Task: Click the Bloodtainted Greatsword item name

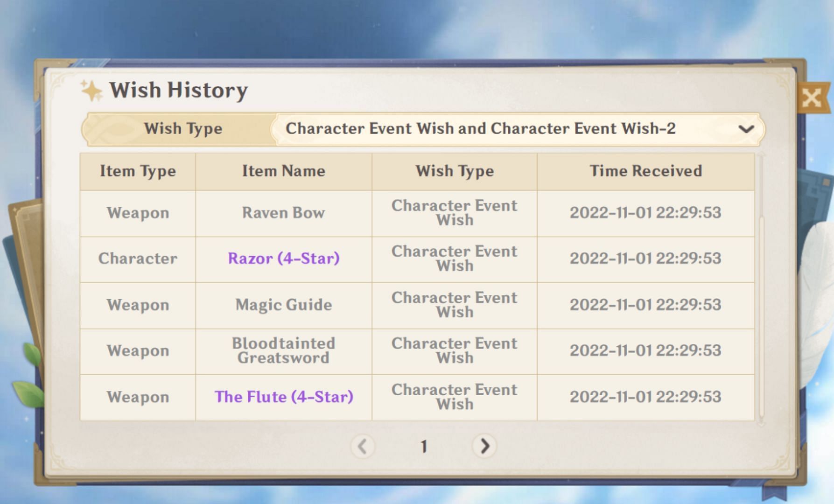Action: 283,350
